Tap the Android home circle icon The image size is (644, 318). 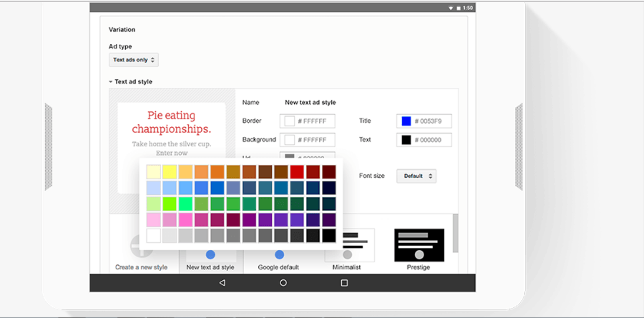point(283,283)
